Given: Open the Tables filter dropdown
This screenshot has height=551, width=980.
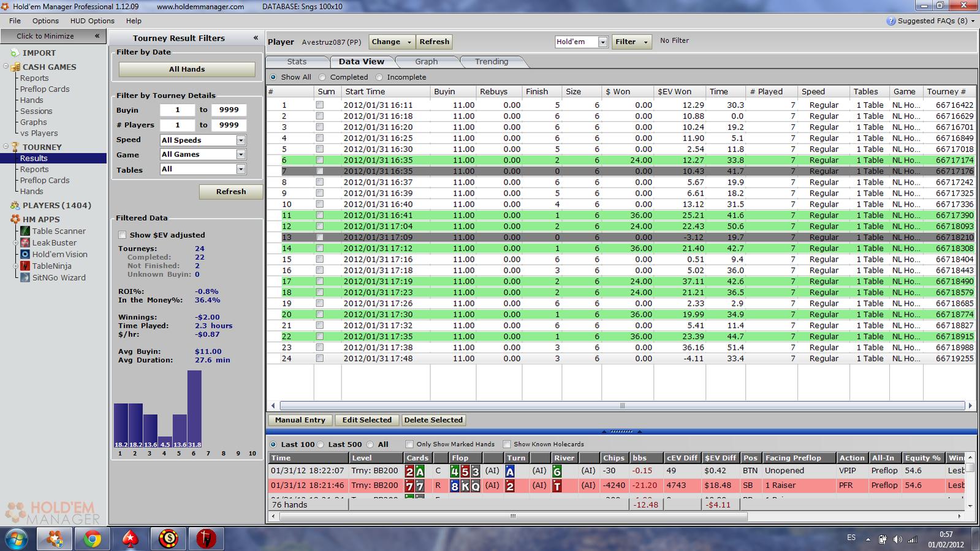Looking at the screenshot, I should [x=241, y=169].
